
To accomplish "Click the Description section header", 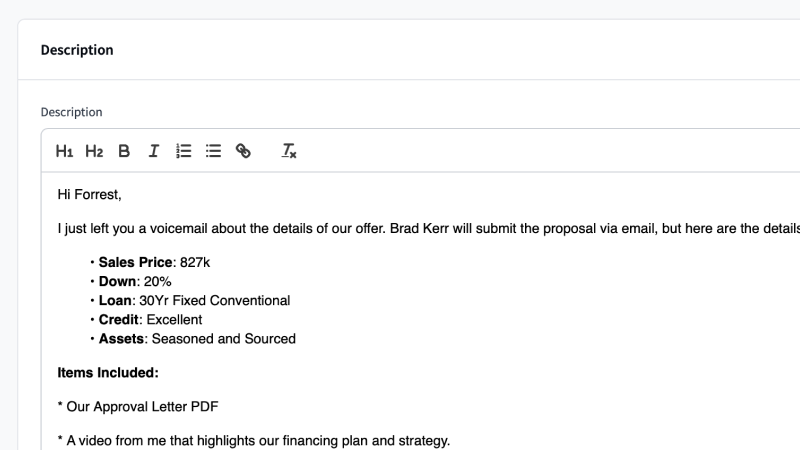I will (x=77, y=50).
